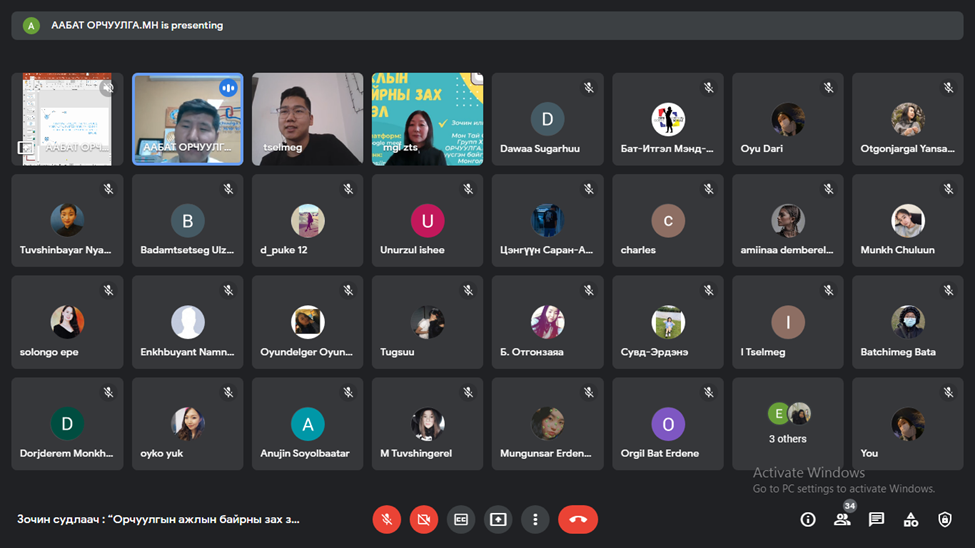This screenshot has width=975, height=548.
Task: Open host controls shield icon
Action: click(x=945, y=519)
